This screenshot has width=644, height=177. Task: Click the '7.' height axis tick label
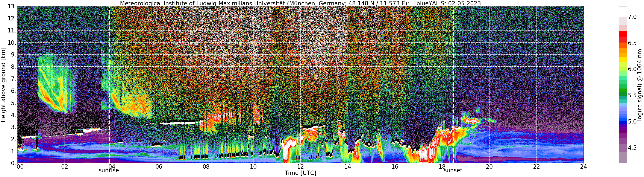14,79
